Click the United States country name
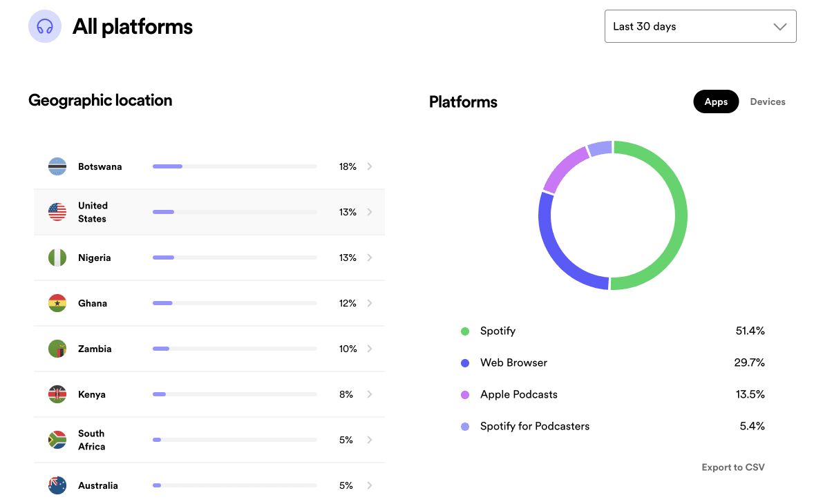 [x=93, y=212]
